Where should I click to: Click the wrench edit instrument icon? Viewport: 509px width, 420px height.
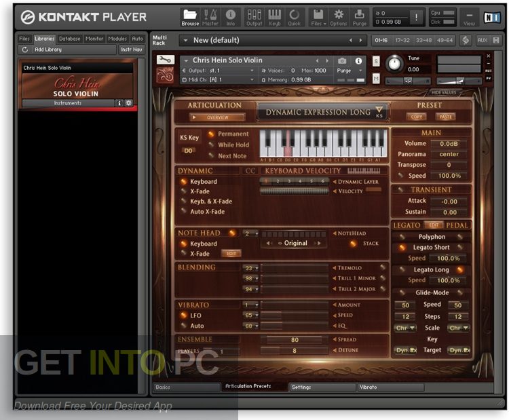click(x=166, y=60)
